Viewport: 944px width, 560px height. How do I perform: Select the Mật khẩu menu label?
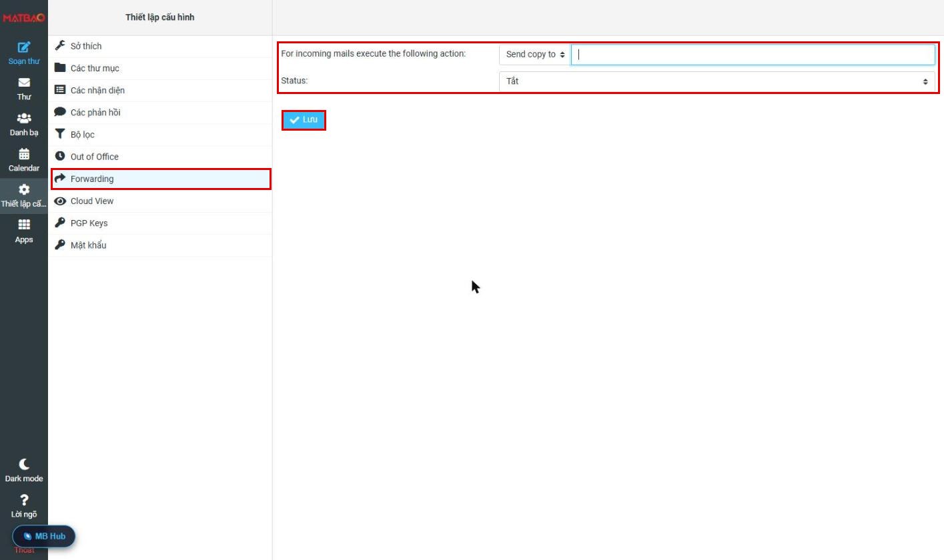coord(89,245)
